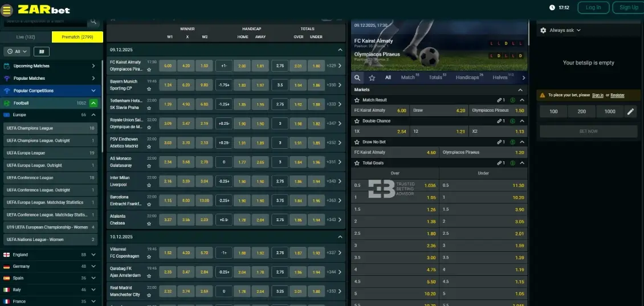Switch to multi-column grid view

pos(42,52)
